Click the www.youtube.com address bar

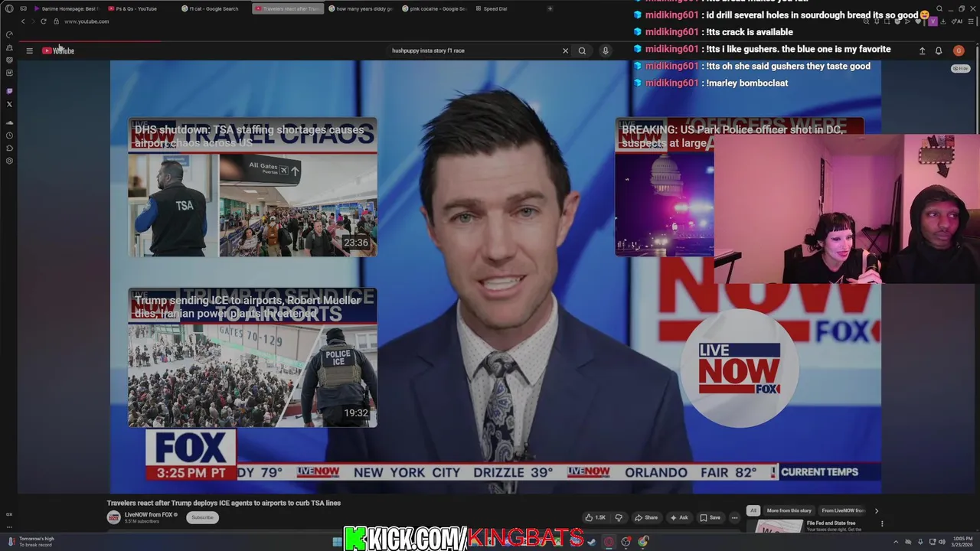(x=87, y=21)
